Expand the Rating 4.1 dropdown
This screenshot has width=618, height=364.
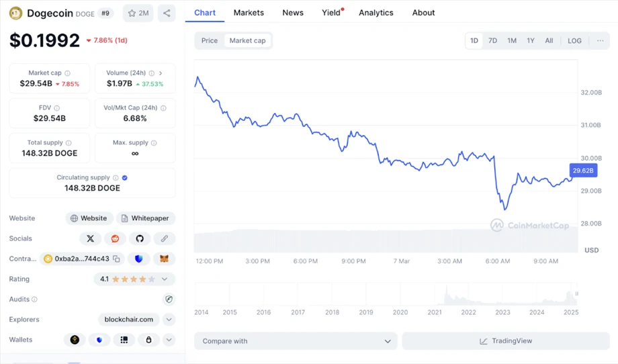(x=165, y=279)
